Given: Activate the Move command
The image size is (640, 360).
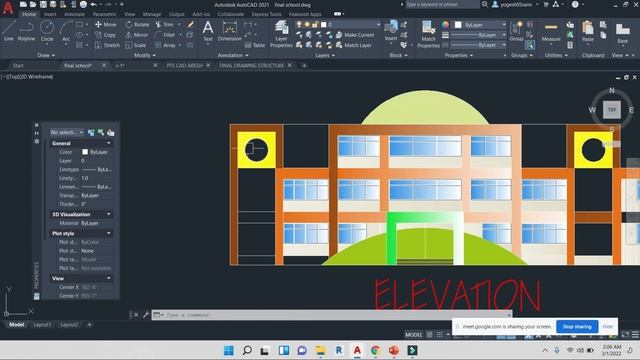Looking at the screenshot, I should 106,24.
